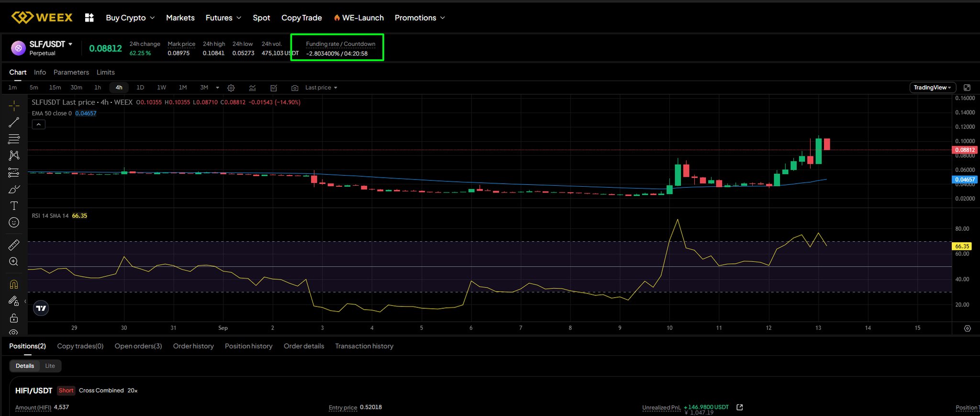Viewport: 980px width, 416px height.
Task: Choose the brush drawing tool
Action: coord(14,190)
